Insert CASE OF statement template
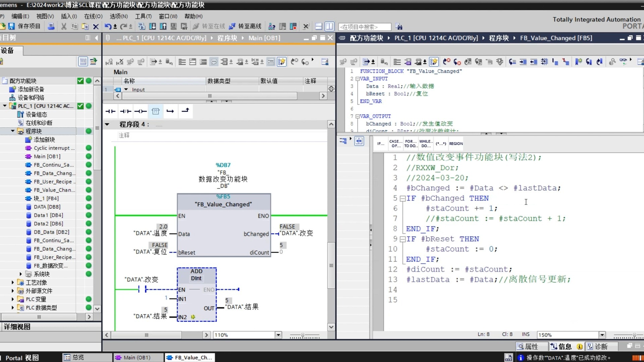 [395, 143]
